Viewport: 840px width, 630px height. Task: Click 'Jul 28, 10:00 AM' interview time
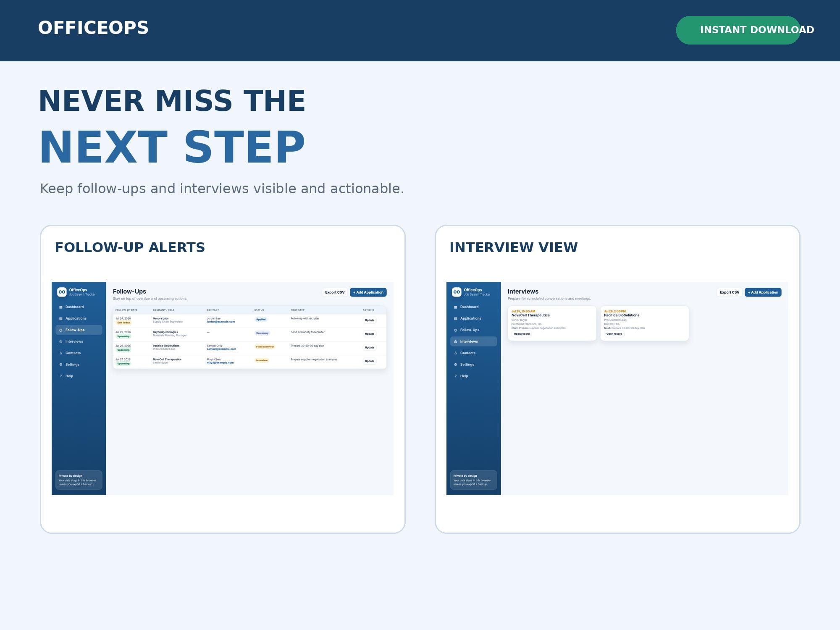(x=523, y=311)
